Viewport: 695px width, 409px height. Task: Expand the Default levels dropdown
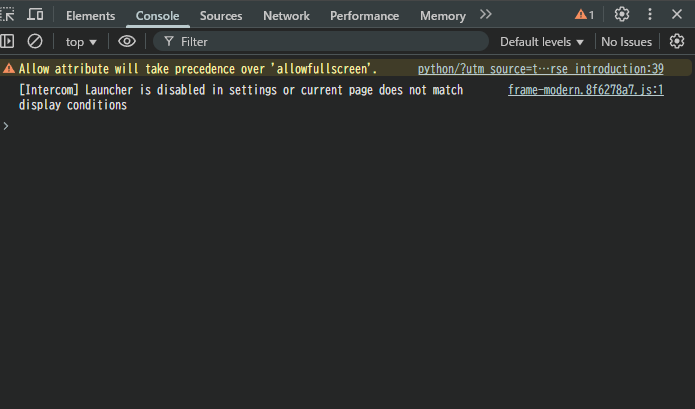(542, 42)
